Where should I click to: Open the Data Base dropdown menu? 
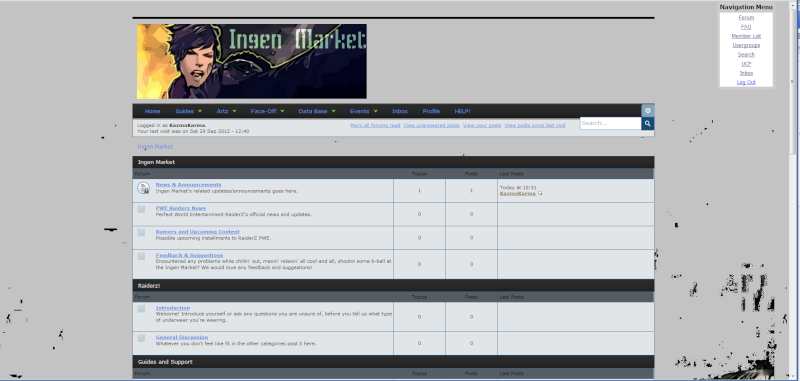(317, 111)
